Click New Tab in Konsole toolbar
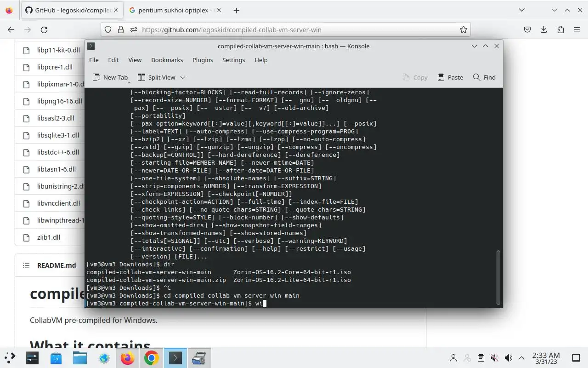The height and width of the screenshot is (368, 588). click(110, 77)
